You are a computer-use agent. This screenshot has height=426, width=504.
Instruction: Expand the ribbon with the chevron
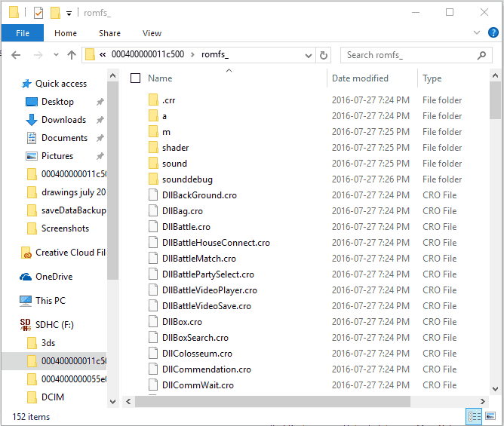point(477,32)
